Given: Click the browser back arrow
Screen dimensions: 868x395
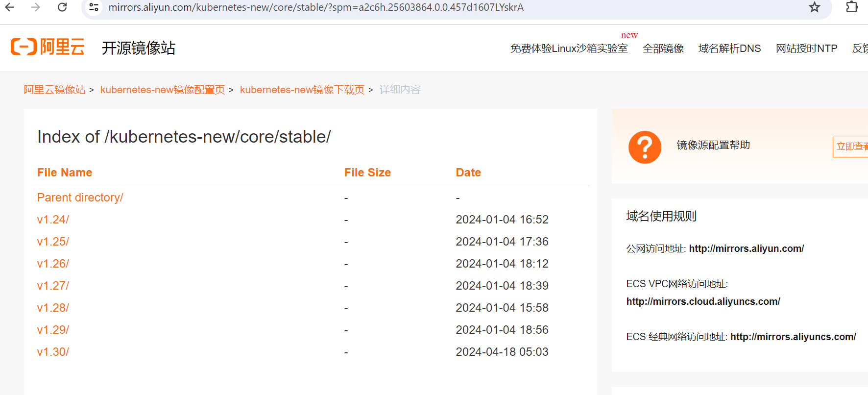Looking at the screenshot, I should (x=9, y=7).
